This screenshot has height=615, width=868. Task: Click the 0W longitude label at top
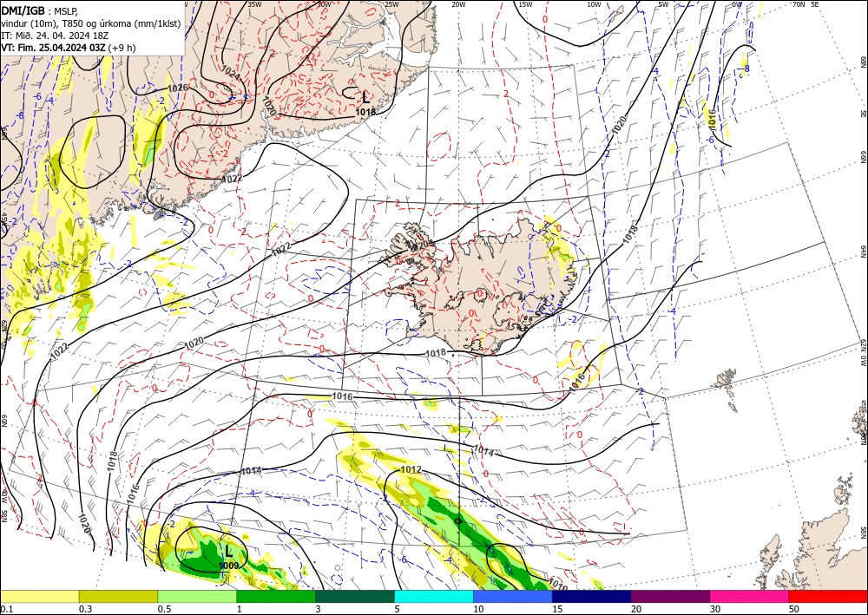737,4
